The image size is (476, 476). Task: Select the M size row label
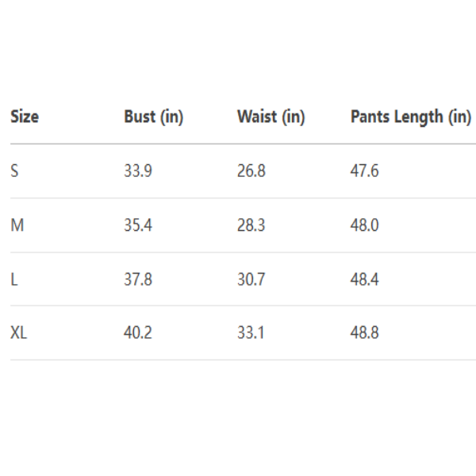17,225
